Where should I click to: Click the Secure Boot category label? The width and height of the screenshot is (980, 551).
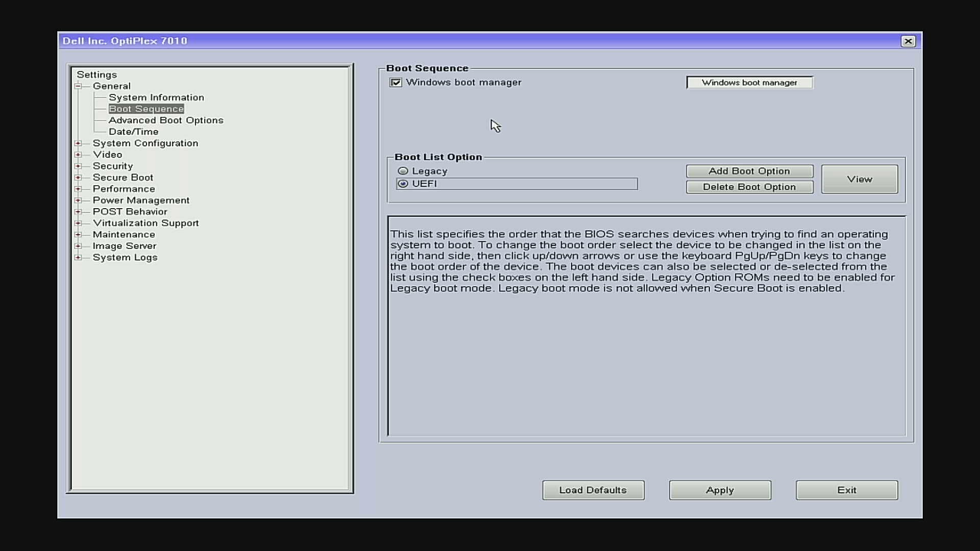tap(123, 178)
